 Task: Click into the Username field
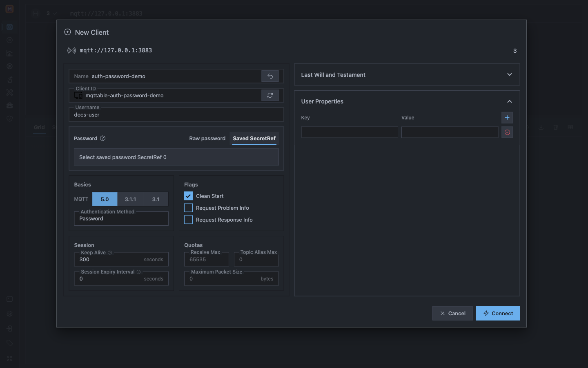176,114
